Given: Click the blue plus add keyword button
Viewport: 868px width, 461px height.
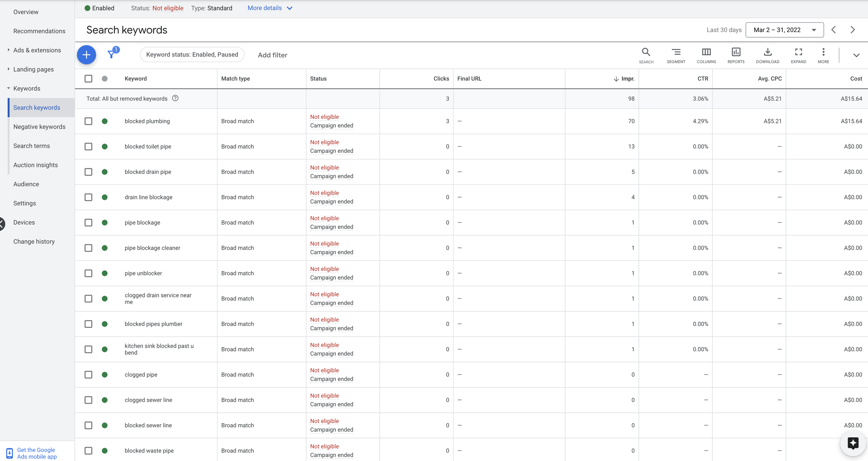Looking at the screenshot, I should pyautogui.click(x=86, y=55).
